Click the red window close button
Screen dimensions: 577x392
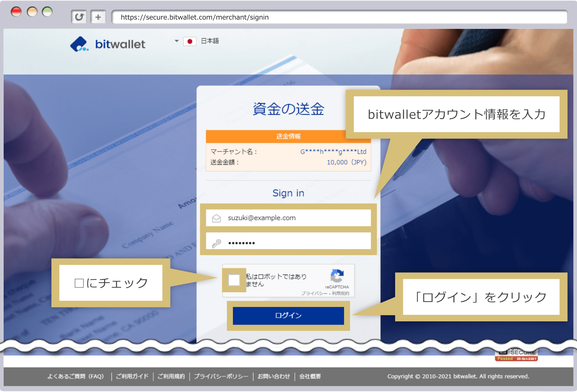coord(16,12)
